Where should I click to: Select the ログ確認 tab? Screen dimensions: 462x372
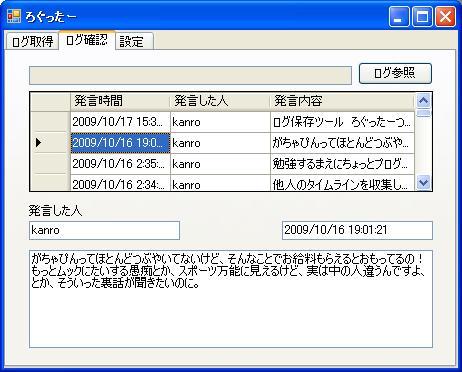click(x=87, y=40)
